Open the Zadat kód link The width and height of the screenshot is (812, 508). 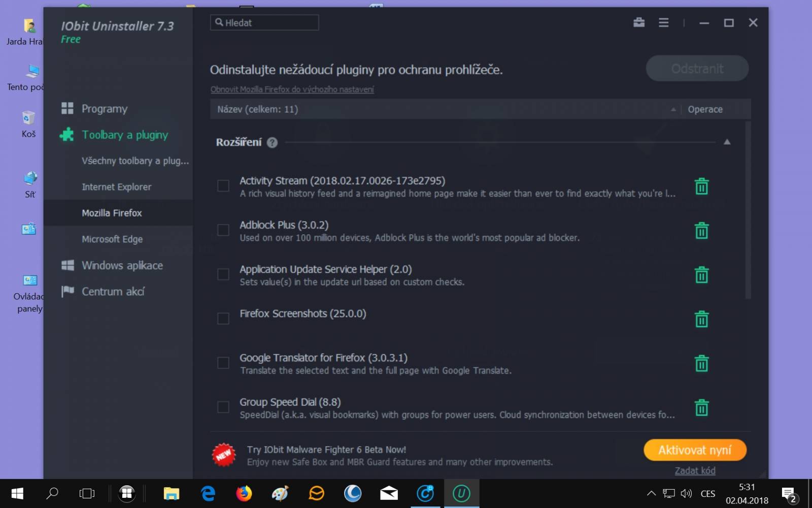pyautogui.click(x=695, y=471)
